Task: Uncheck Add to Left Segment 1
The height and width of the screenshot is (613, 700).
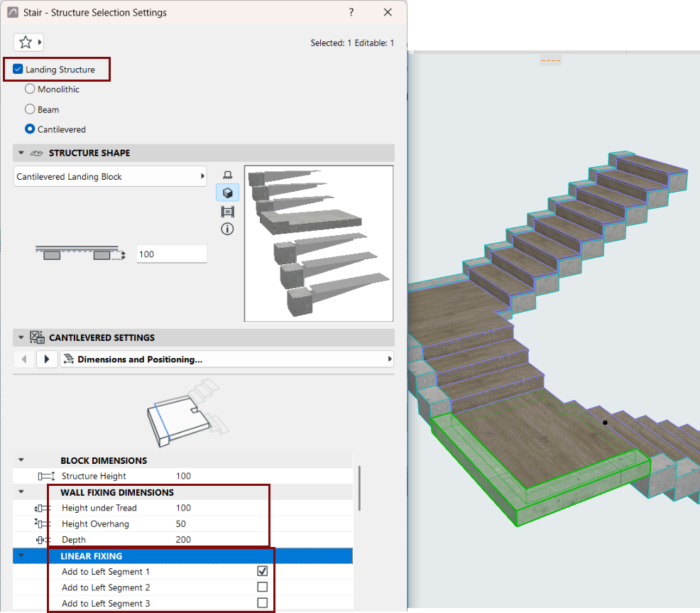Action: [263, 571]
